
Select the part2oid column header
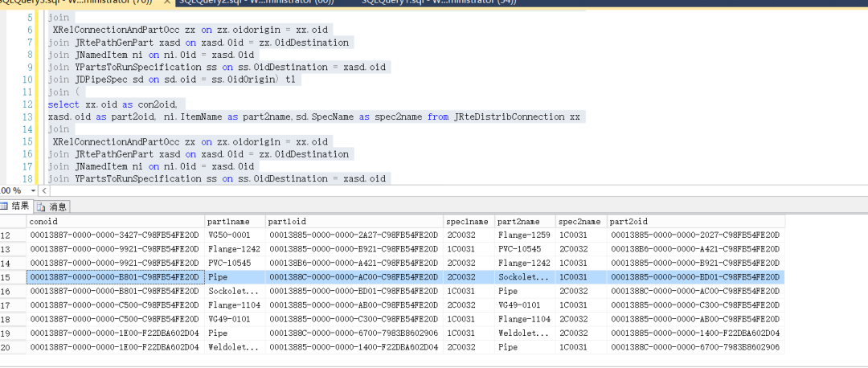(x=696, y=221)
